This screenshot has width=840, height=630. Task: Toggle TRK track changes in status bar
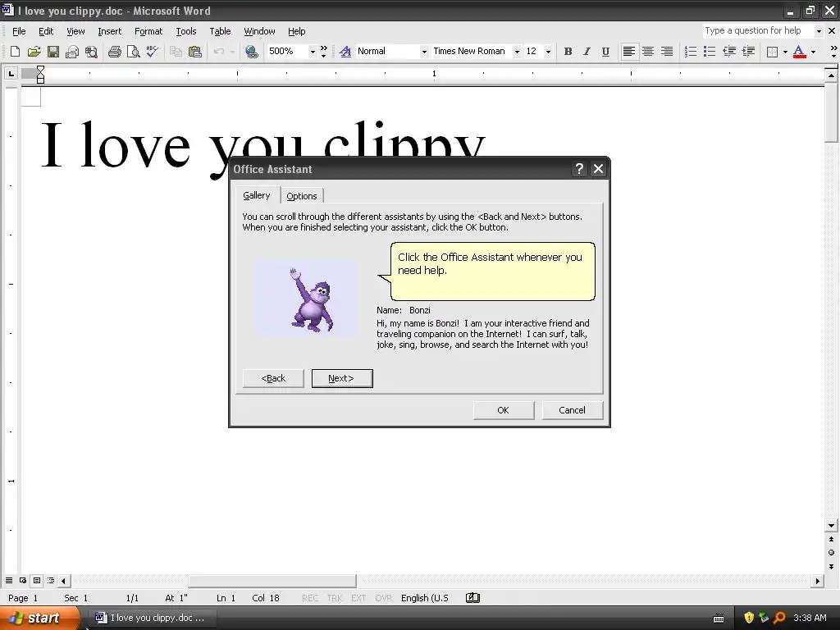tap(335, 598)
